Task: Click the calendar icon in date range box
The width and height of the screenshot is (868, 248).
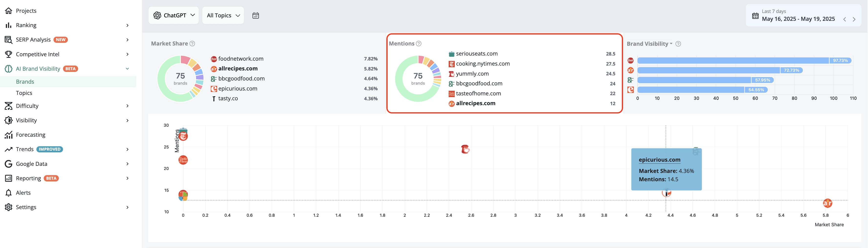Action: [755, 15]
